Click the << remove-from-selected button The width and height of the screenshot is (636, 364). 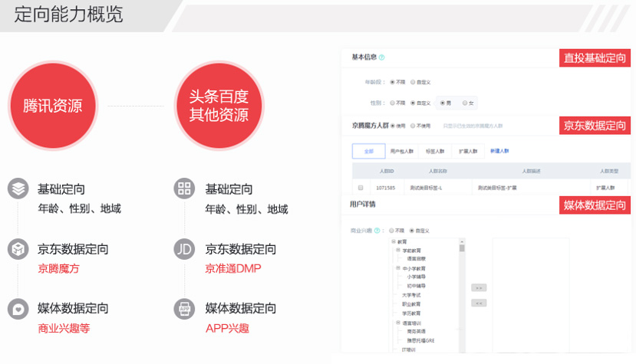coord(479,303)
